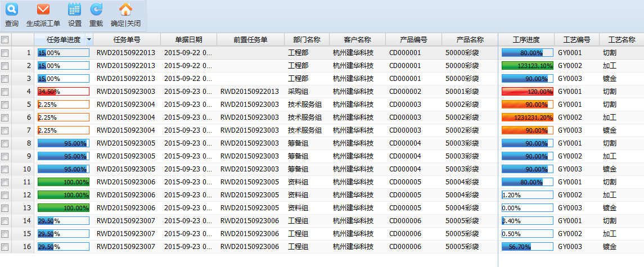
Task: Select 采购组 department cell in row 4
Action: pos(298,92)
